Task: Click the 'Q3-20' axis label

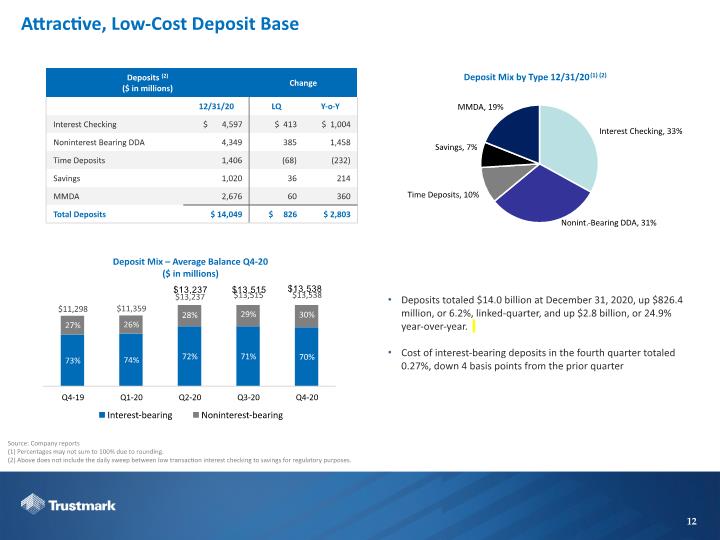Action: point(248,397)
